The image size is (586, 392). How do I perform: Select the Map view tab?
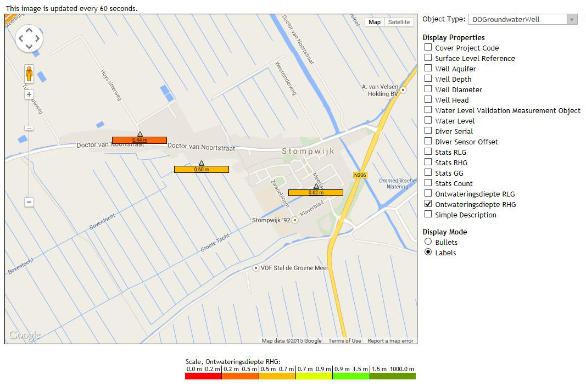[375, 22]
